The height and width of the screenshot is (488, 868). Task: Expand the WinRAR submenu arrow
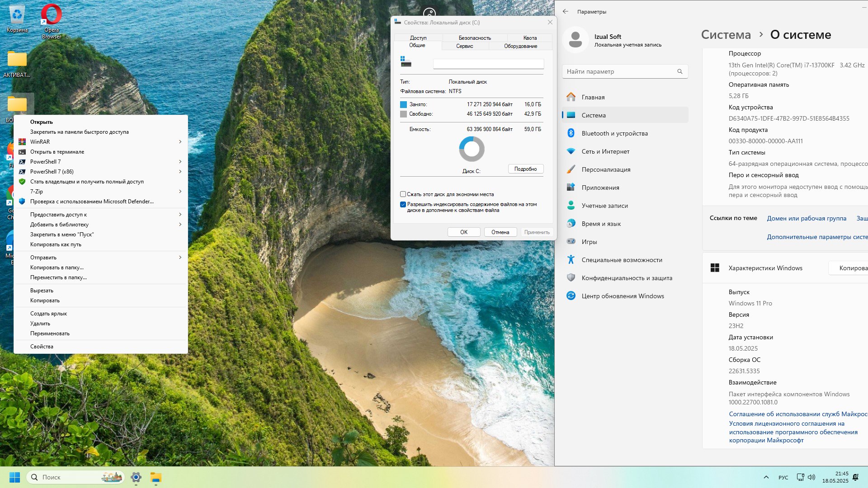180,142
